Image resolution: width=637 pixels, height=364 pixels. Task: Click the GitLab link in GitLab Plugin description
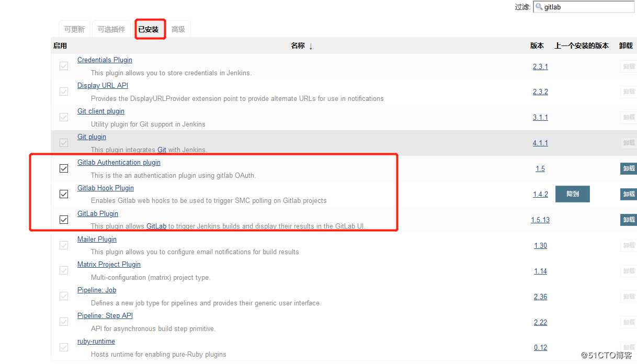pos(156,226)
